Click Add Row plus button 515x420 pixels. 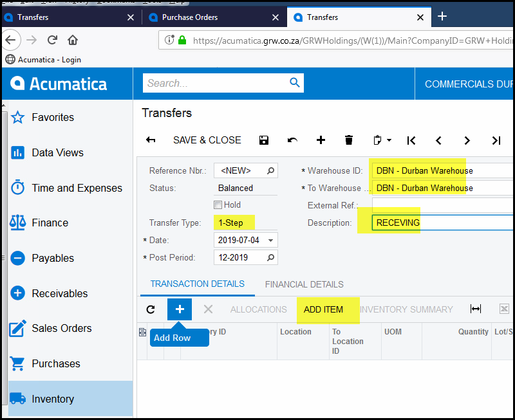180,309
